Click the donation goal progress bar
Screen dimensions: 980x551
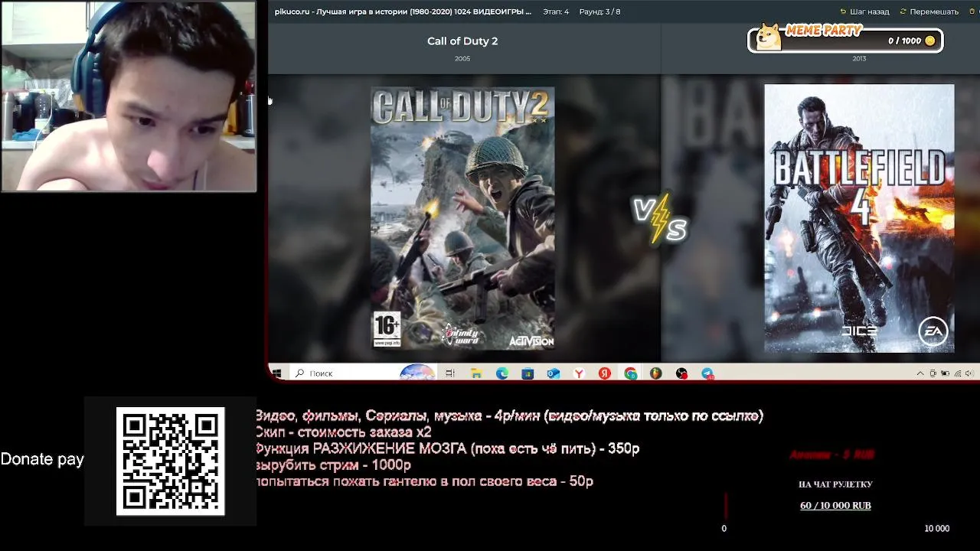(x=835, y=507)
